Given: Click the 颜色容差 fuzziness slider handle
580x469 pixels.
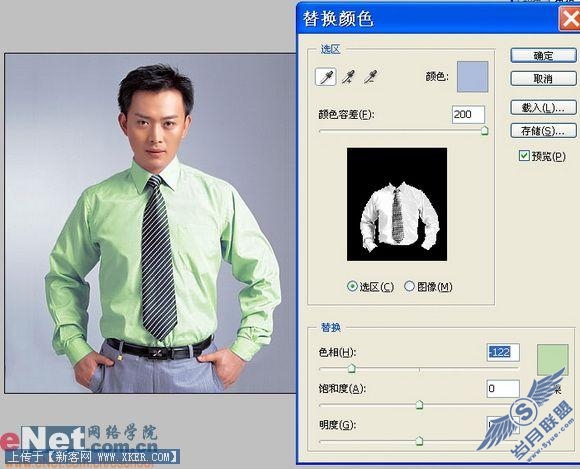Looking at the screenshot, I should tap(484, 131).
